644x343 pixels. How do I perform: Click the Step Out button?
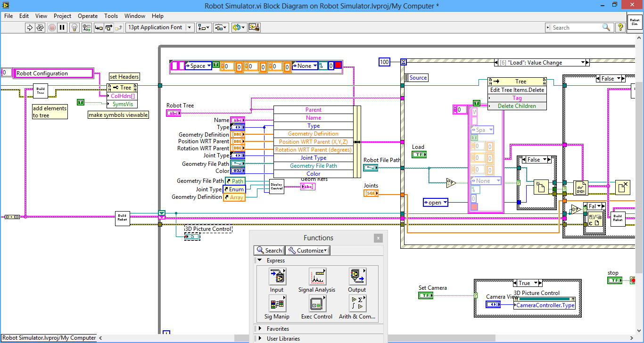coord(119,27)
